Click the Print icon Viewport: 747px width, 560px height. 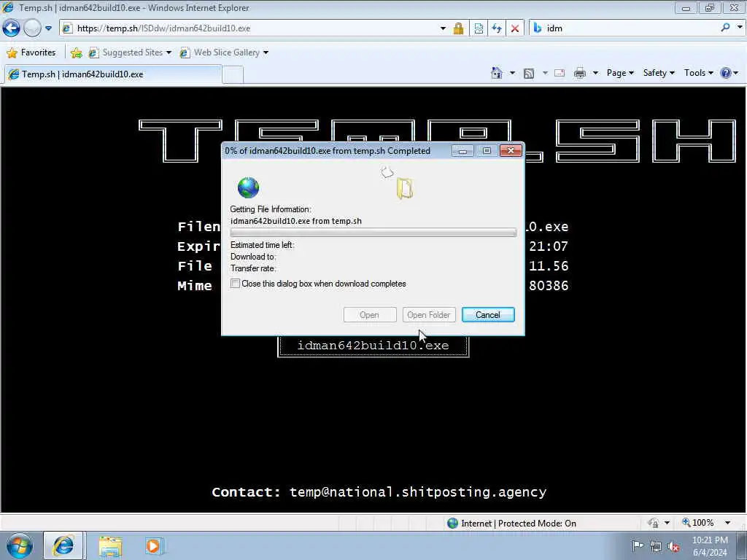[x=580, y=74]
